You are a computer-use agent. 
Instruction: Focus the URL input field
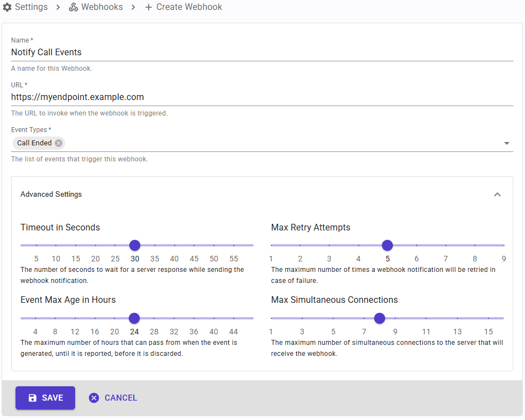click(x=262, y=97)
